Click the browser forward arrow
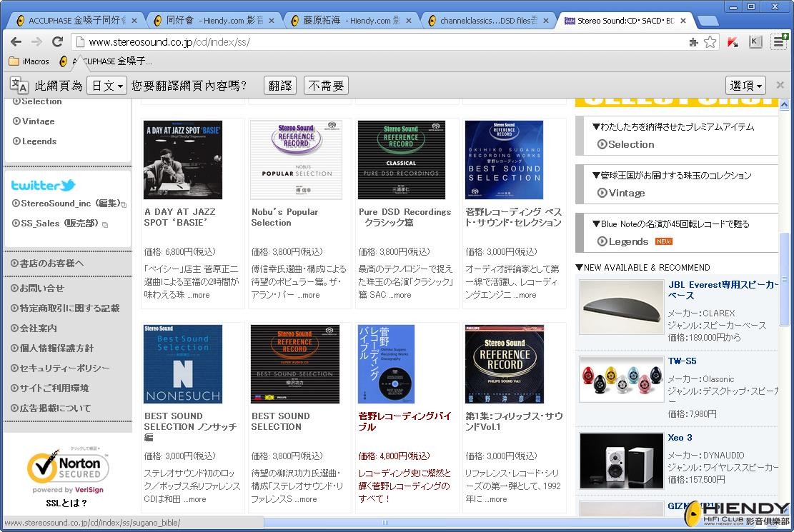The height and width of the screenshot is (532, 794). (x=36, y=41)
